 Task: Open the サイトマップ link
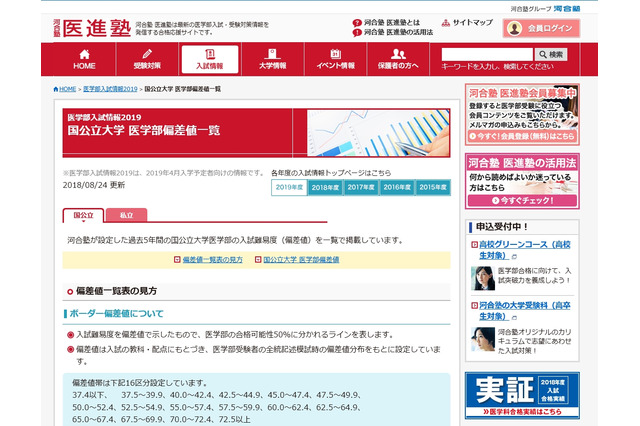(473, 22)
